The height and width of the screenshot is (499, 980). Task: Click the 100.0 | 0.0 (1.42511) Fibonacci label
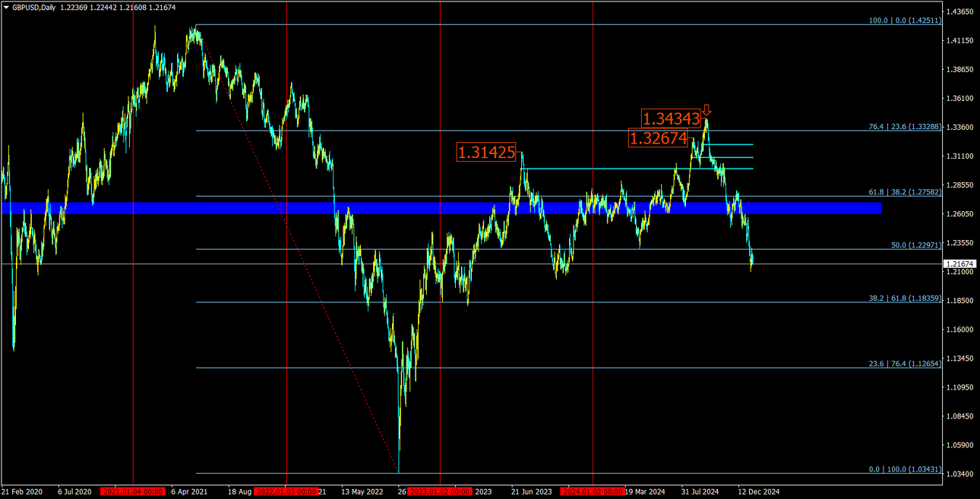coord(906,21)
